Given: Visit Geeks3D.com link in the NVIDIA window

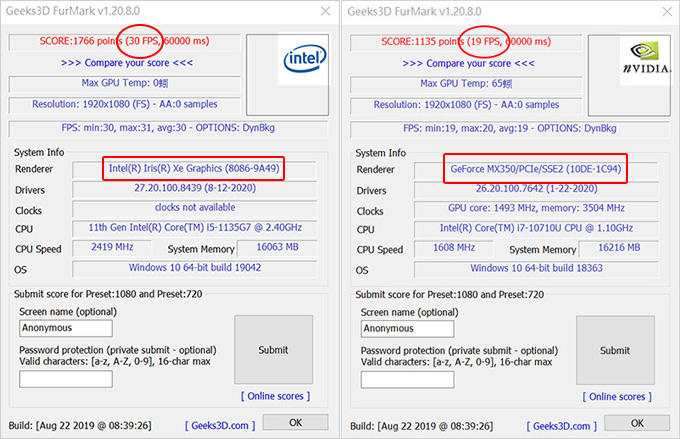Looking at the screenshot, I should (562, 426).
